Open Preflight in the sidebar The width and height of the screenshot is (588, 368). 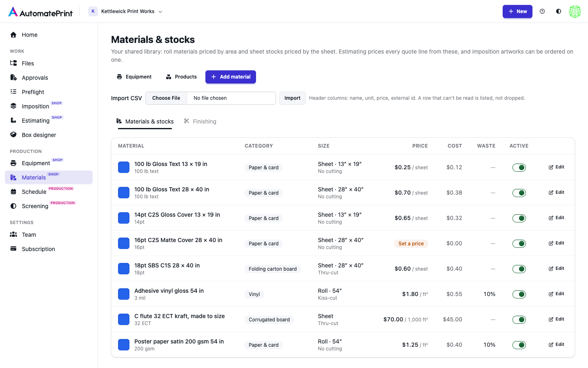point(49,92)
